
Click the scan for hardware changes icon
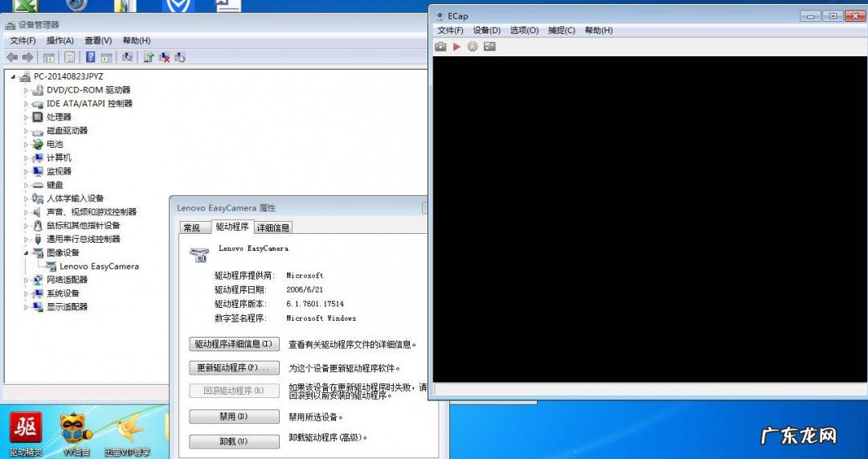(x=126, y=57)
